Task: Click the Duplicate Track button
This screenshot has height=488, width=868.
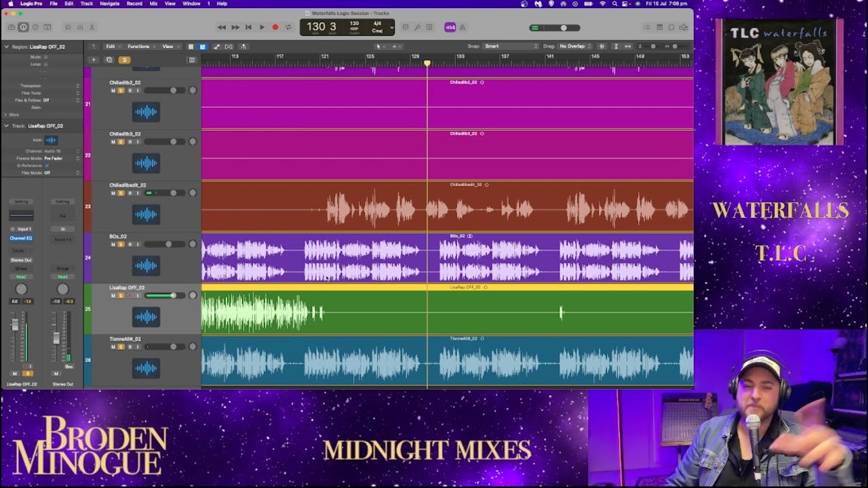Action: coord(109,60)
